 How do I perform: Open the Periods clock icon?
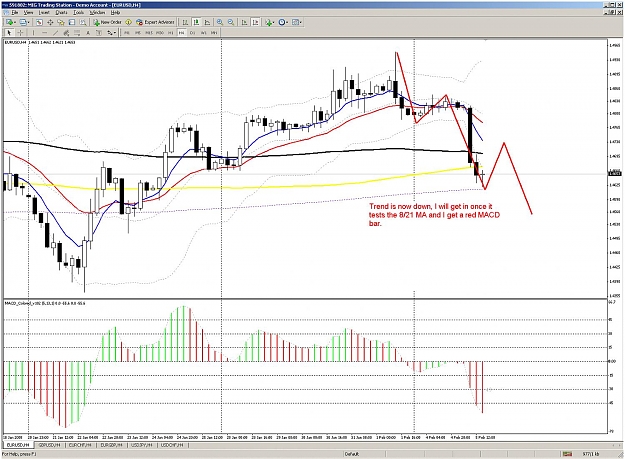point(282,22)
